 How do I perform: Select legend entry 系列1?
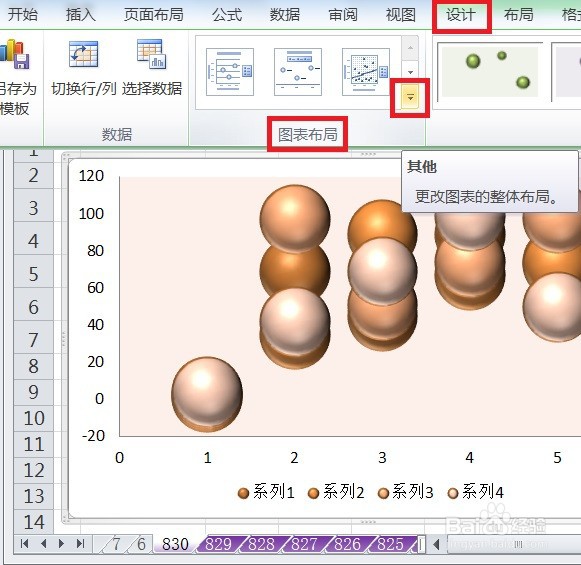click(x=265, y=492)
